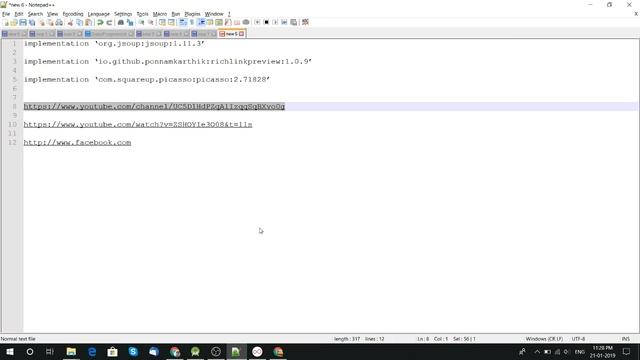Open Find with the binoculars icon

click(121, 22)
